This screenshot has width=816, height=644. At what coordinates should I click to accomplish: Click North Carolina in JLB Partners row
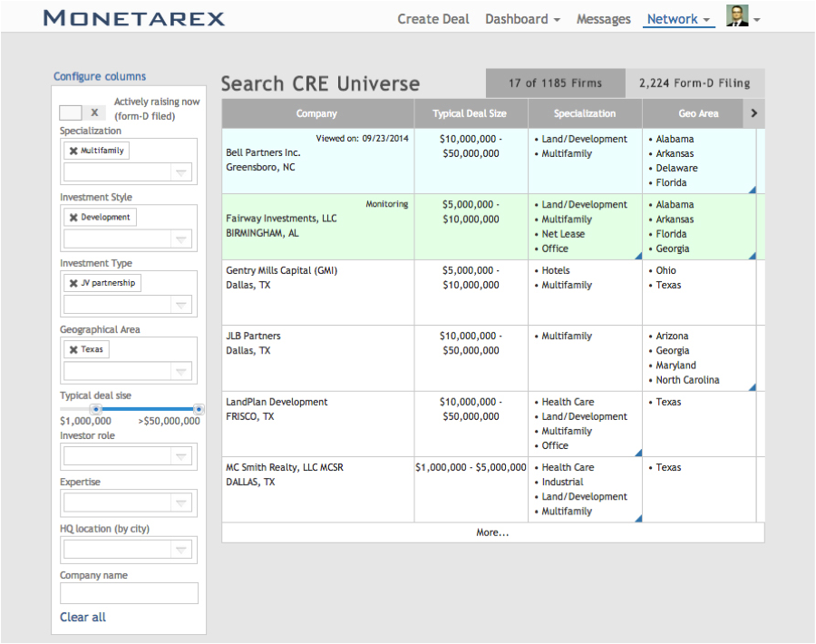[687, 380]
